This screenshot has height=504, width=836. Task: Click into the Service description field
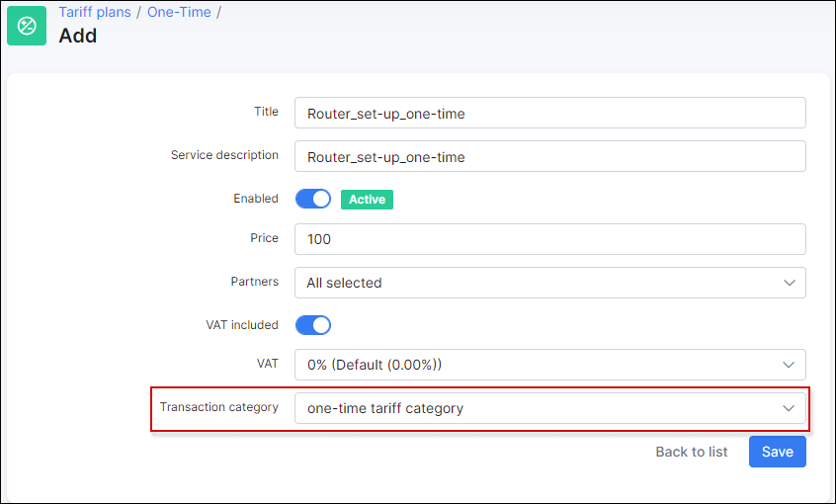(x=549, y=156)
